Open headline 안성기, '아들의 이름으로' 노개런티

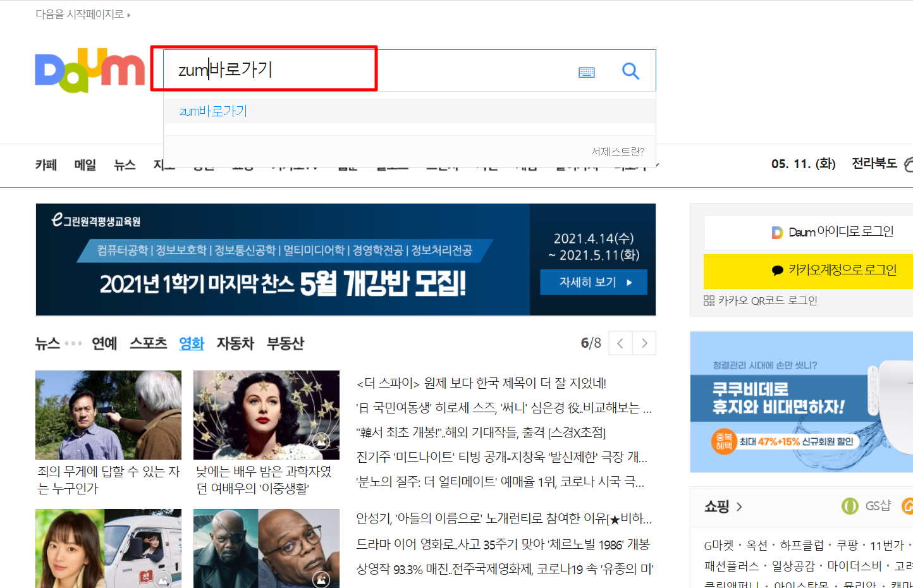[x=504, y=518]
